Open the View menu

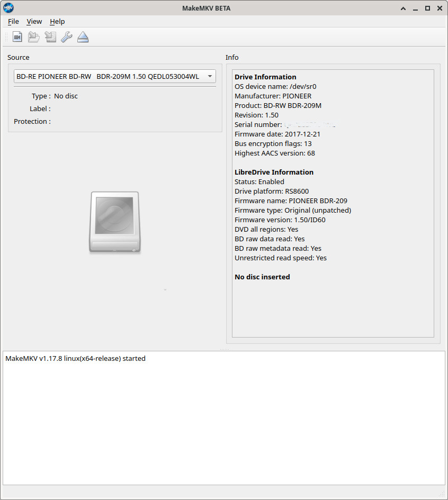(34, 21)
